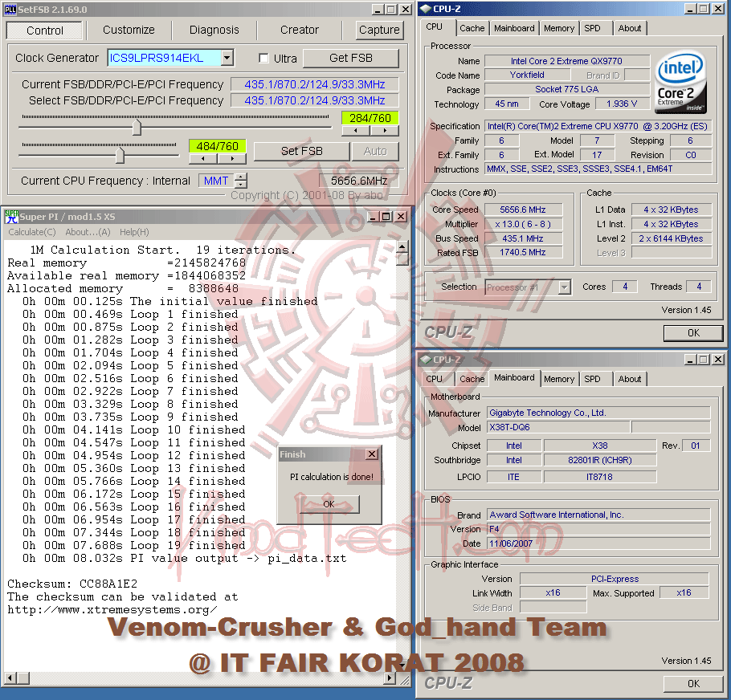Click the MMT spinner down arrow
Viewport: 731px width, 700px height.
click(x=241, y=185)
